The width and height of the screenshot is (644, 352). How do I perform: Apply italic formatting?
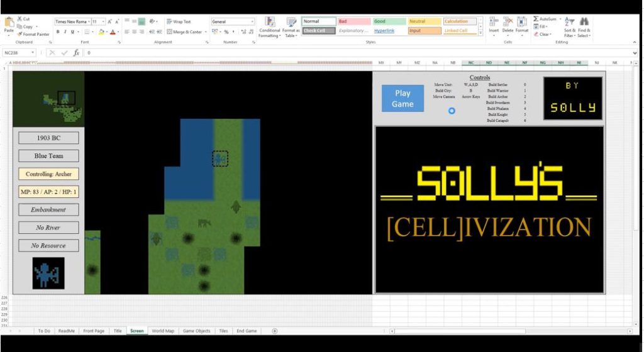(x=65, y=32)
